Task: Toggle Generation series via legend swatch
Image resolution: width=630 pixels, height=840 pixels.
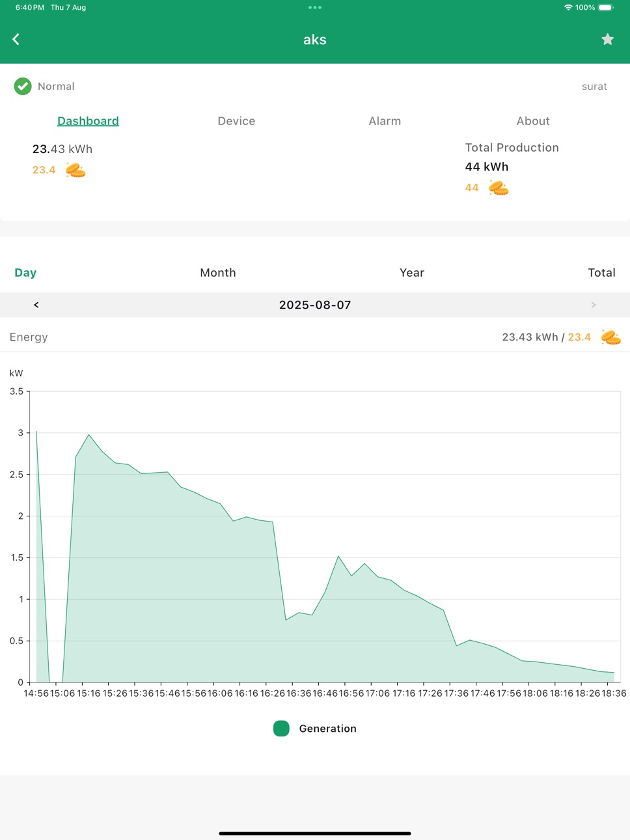Action: coord(281,729)
